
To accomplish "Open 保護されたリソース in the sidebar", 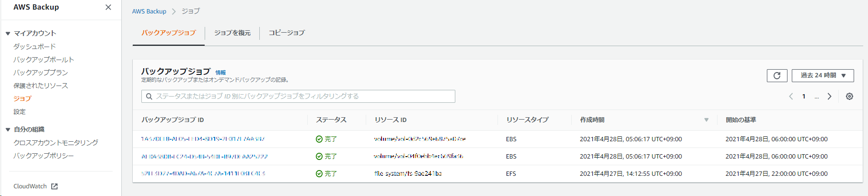I will pos(41,86).
